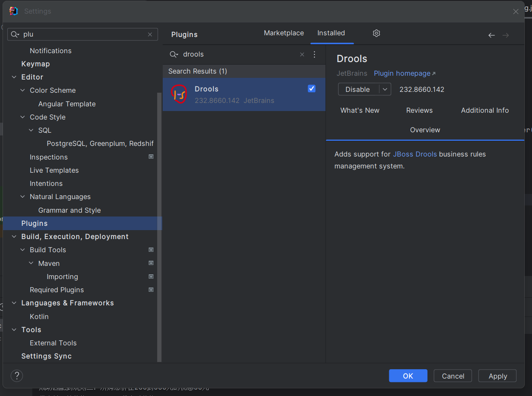Switch to the Marketplace tab

click(x=284, y=33)
